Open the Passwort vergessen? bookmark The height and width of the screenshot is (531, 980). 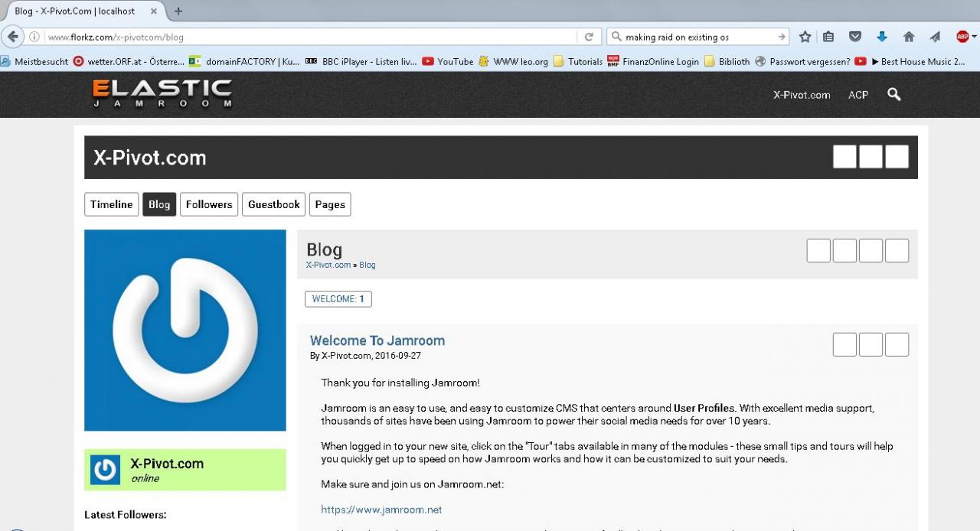(x=802, y=61)
